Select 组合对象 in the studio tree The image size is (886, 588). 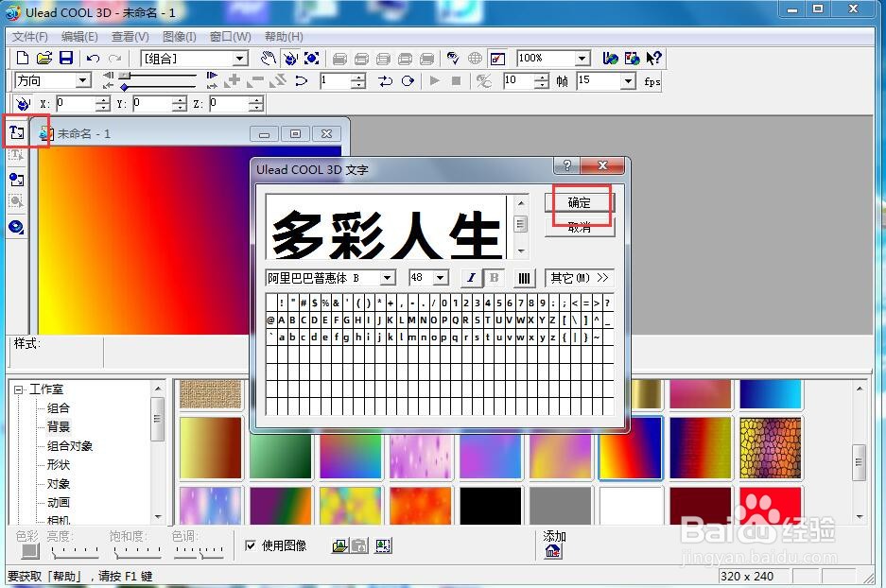click(x=70, y=446)
